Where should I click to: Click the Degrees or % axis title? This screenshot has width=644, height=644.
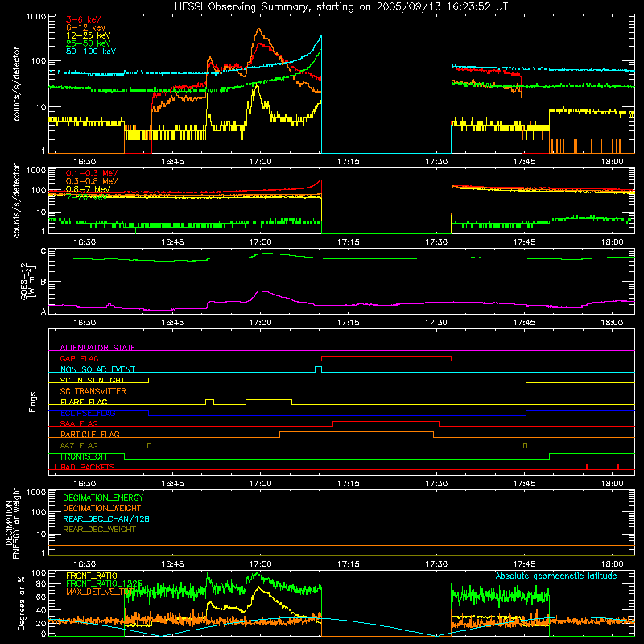tap(21, 603)
